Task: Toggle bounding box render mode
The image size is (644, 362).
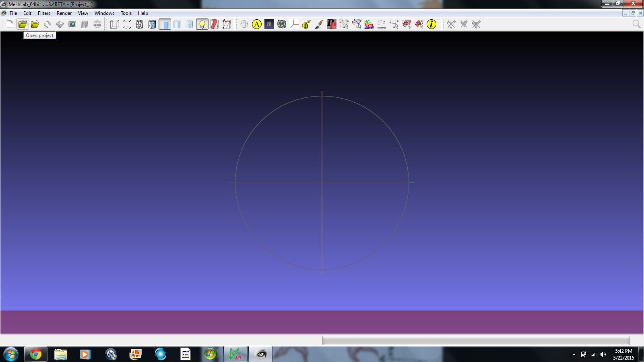Action: click(x=115, y=24)
